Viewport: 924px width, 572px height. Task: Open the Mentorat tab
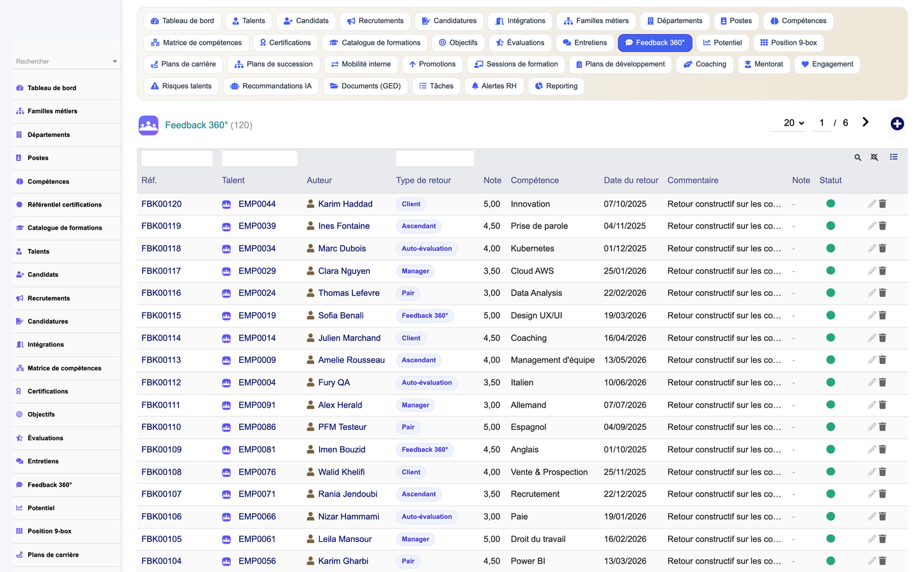click(763, 64)
